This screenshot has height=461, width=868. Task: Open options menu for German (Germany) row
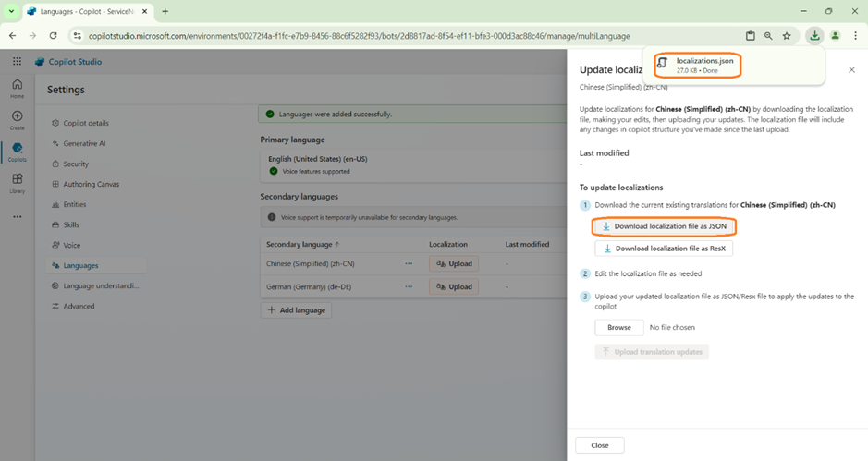[x=408, y=287]
